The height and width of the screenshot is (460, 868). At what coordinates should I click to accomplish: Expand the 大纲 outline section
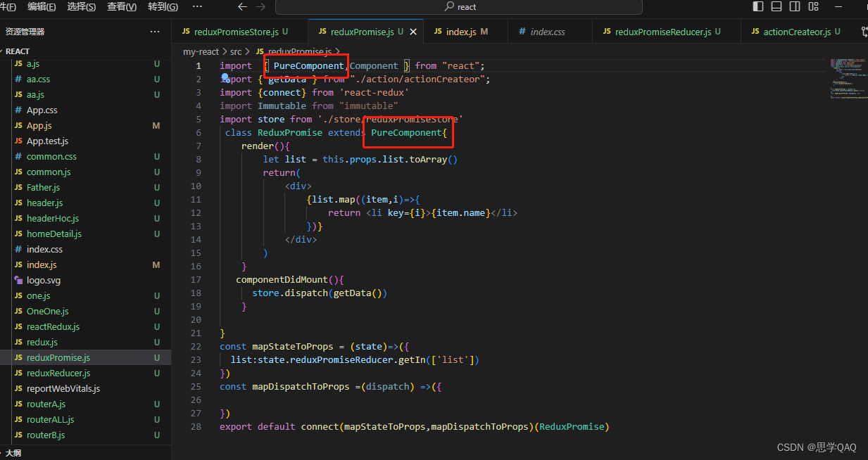tap(14, 454)
